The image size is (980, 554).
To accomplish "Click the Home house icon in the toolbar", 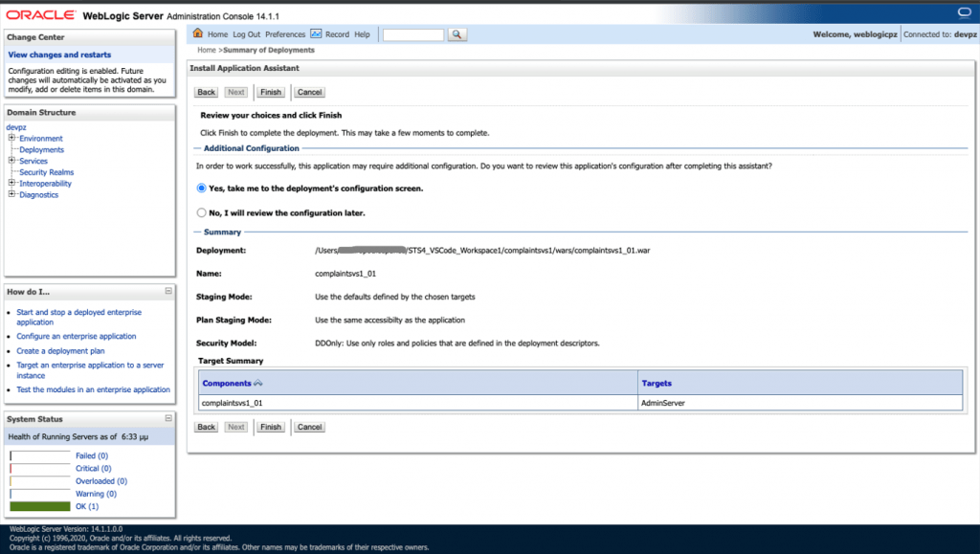I will [197, 33].
